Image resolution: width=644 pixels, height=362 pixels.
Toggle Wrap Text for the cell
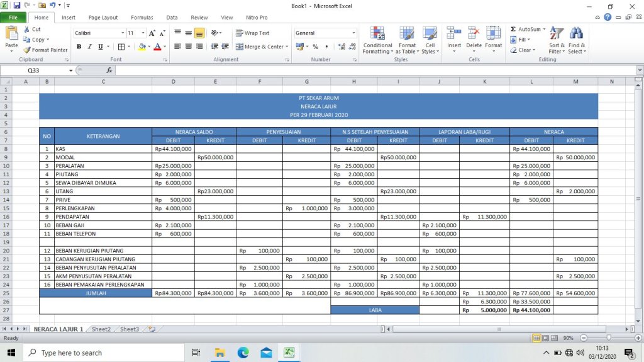point(252,33)
